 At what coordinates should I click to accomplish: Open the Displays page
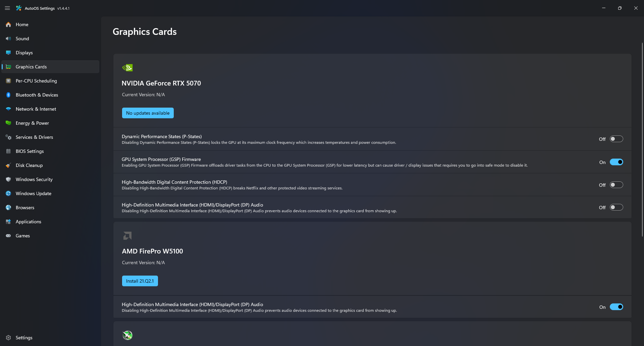click(x=50, y=53)
